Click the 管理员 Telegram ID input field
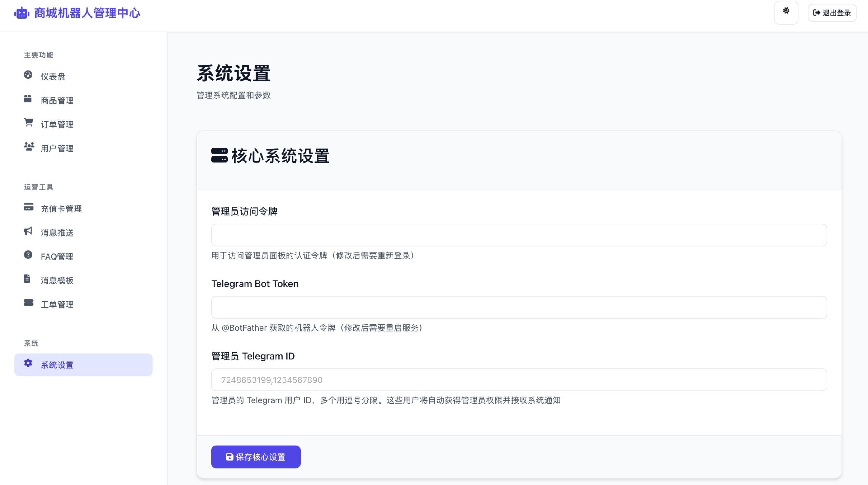868x485 pixels. pyautogui.click(x=519, y=380)
